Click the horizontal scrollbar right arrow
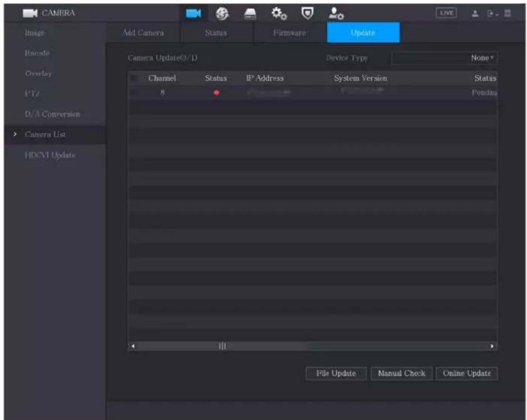527x420 pixels. pyautogui.click(x=492, y=346)
